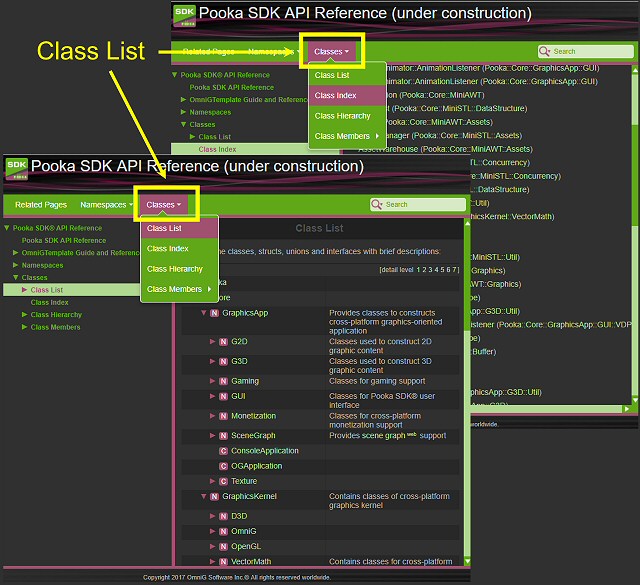This screenshot has height=585, width=640.
Task: Select Class Index in the back sidebar tree
Action: pos(217,149)
